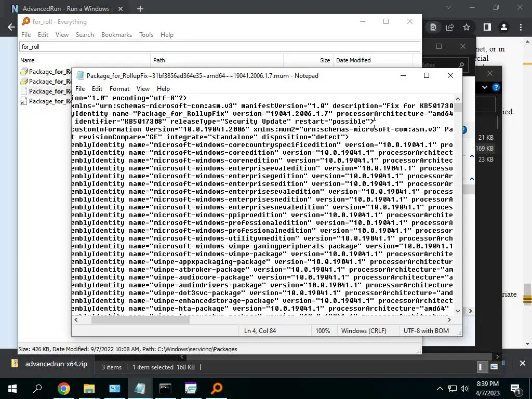Image resolution: width=532 pixels, height=399 pixels.
Task: Toggle the browser side panel icon
Action: coord(487,27)
